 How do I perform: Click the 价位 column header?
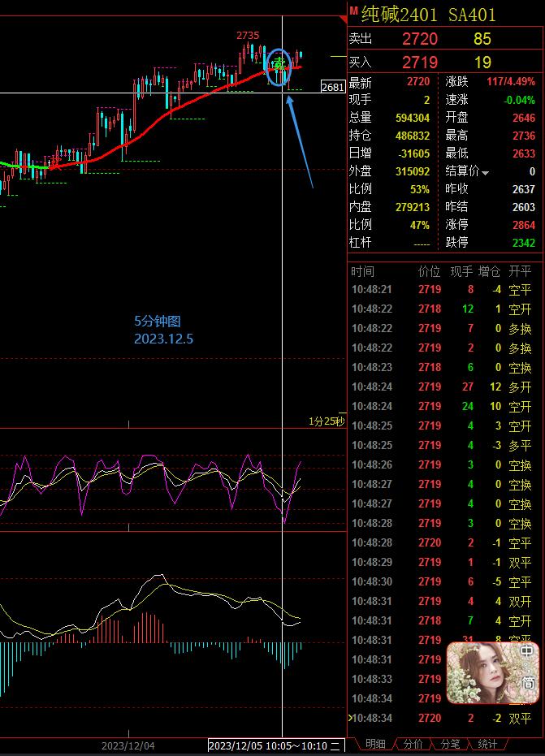(429, 271)
